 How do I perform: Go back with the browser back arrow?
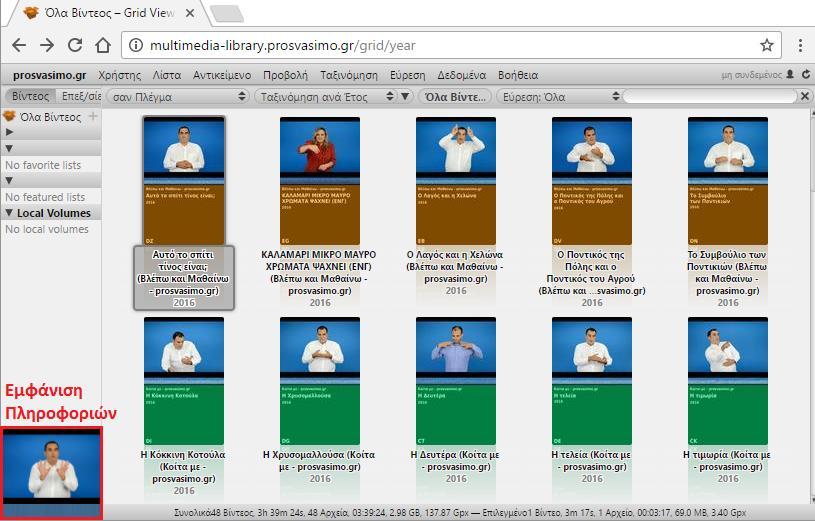(19, 45)
